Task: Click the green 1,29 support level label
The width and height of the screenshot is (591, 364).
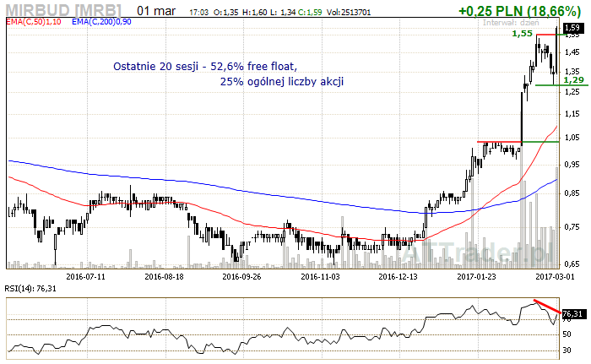Action: (x=573, y=80)
